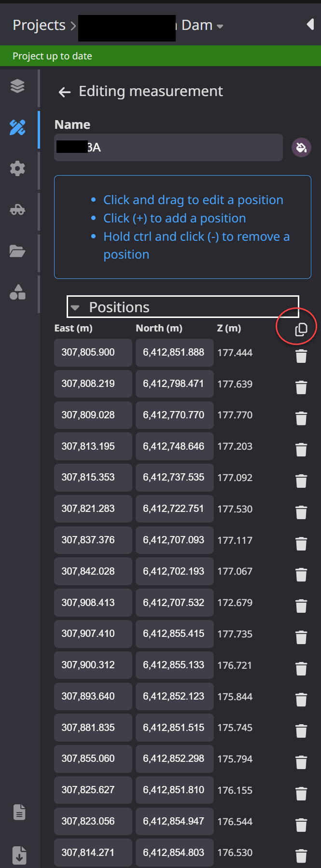Delete the position row with Z 177.735

click(301, 637)
